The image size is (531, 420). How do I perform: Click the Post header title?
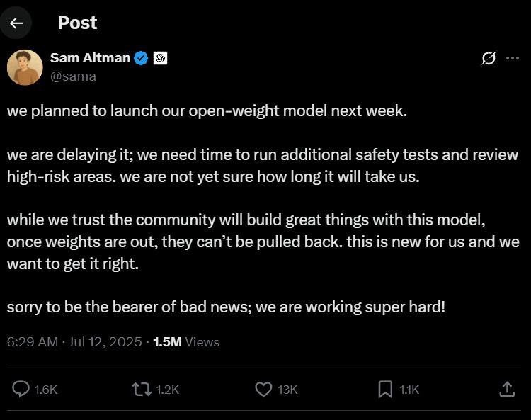click(x=78, y=23)
